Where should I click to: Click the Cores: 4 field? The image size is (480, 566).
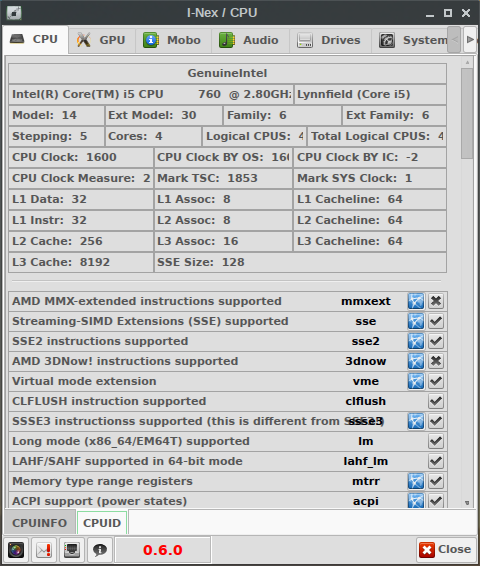153,136
